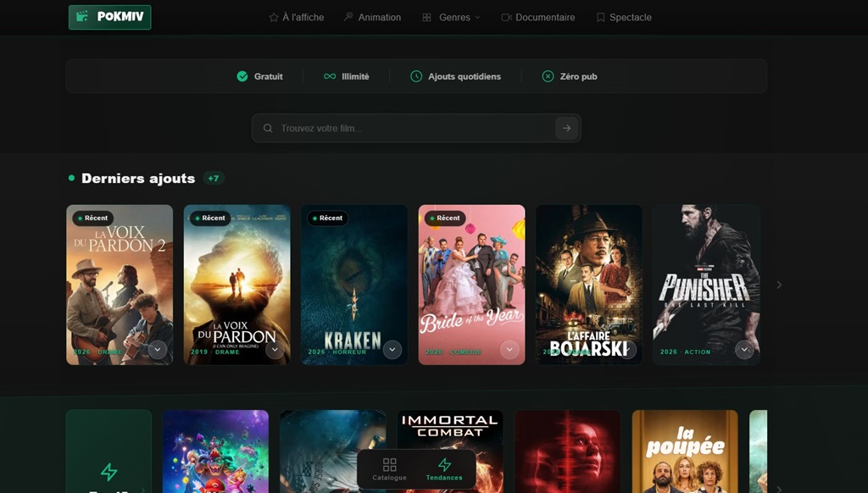Open the Catalogue tab in bottom bar
The height and width of the screenshot is (493, 868).
(389, 469)
